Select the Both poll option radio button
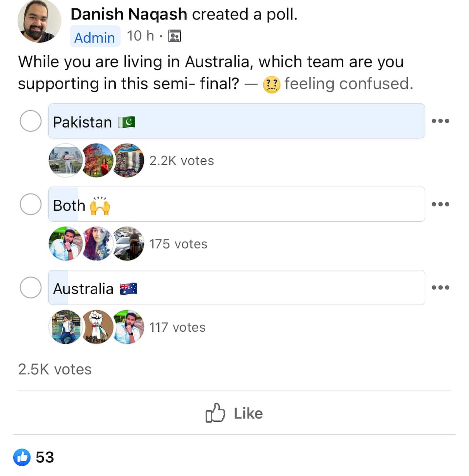Viewport: 469px width, 476px height. coord(30,204)
